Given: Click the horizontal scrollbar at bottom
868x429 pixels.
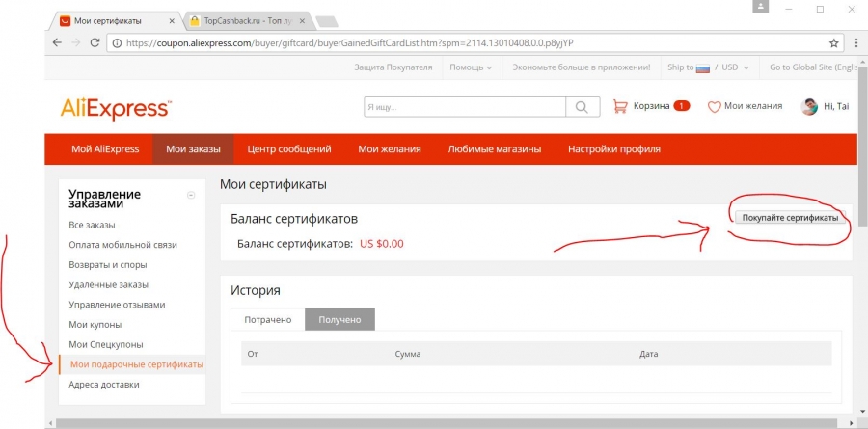Looking at the screenshot, I should click(x=434, y=423).
